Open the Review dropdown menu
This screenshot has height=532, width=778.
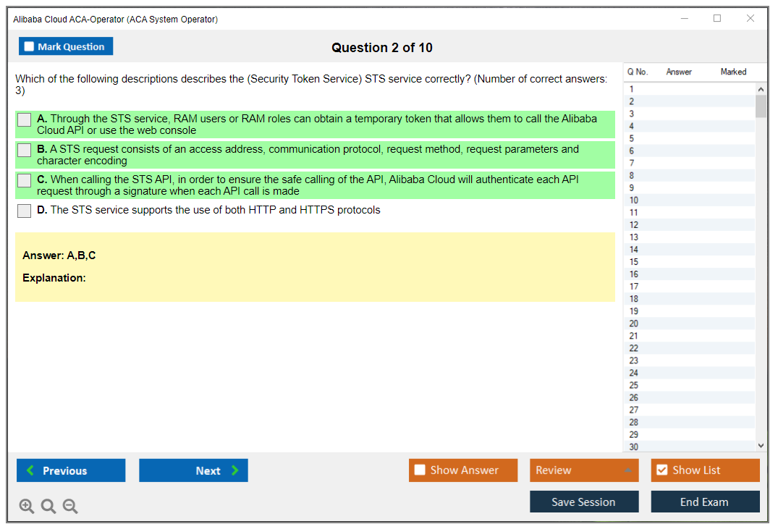(583, 470)
